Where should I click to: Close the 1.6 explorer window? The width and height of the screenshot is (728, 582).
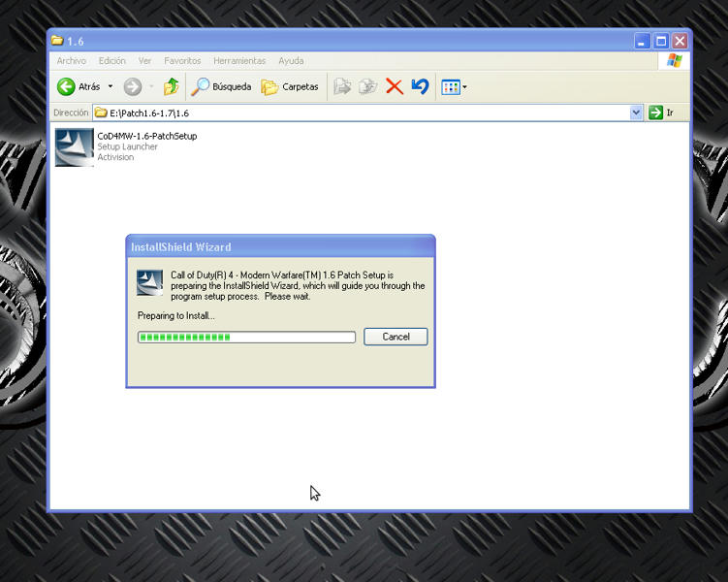(681, 42)
